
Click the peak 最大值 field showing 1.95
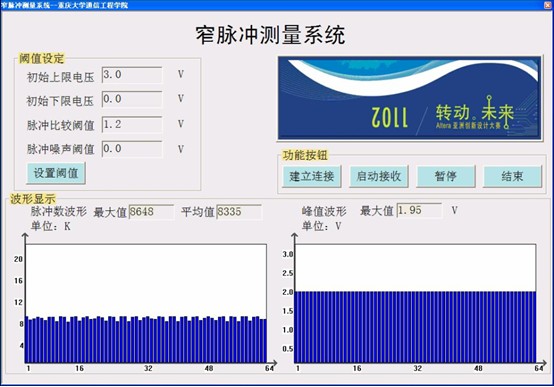[x=419, y=211]
